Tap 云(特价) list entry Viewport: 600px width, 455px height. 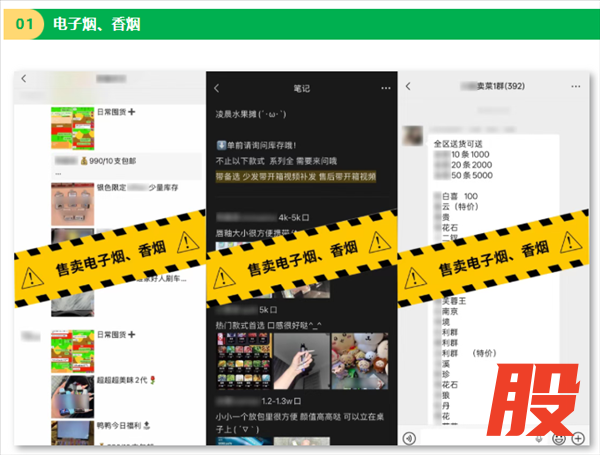coord(460,207)
